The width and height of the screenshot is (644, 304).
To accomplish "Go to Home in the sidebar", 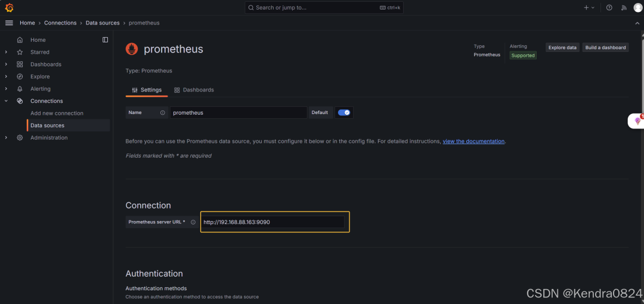I will 38,40.
